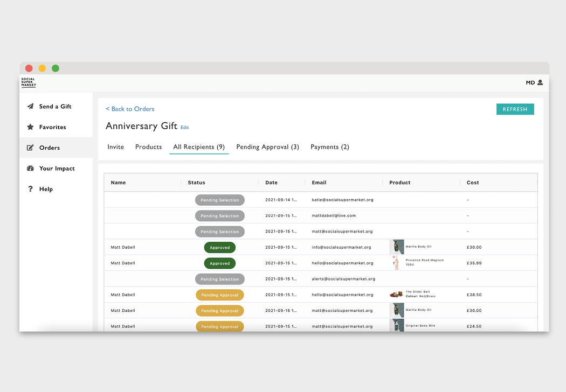The width and height of the screenshot is (566, 392).
Task: Click the star Favorites icon
Action: click(x=31, y=127)
